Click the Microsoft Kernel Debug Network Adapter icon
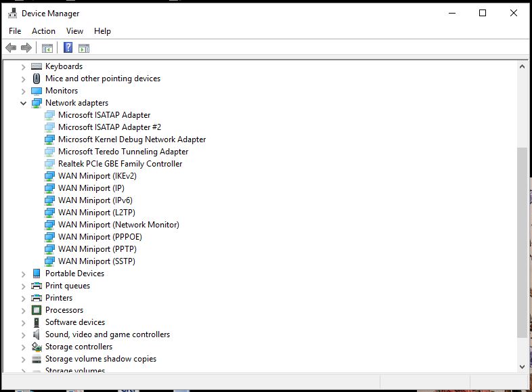The width and height of the screenshot is (532, 392). pos(49,139)
